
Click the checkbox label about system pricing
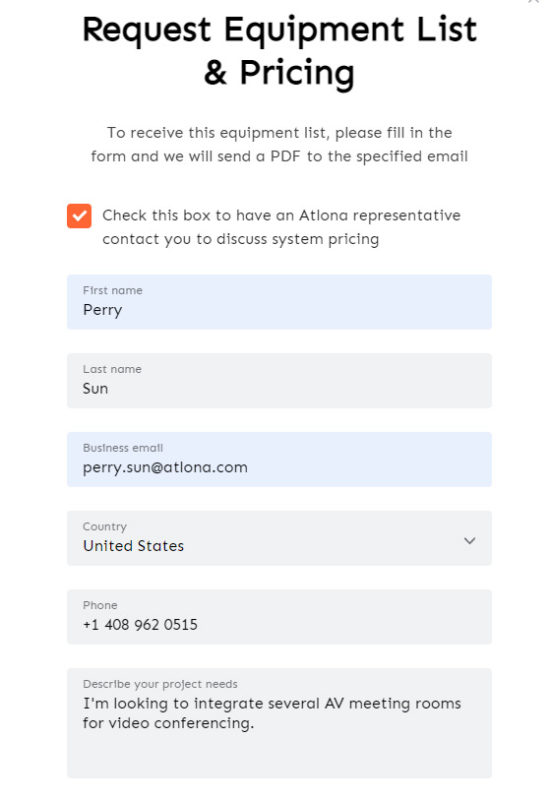click(281, 227)
